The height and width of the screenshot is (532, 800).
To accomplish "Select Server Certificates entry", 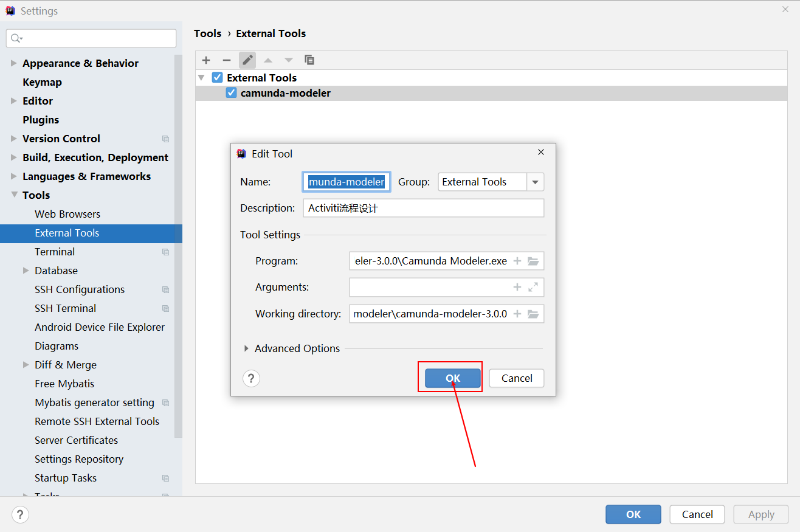I will (77, 440).
